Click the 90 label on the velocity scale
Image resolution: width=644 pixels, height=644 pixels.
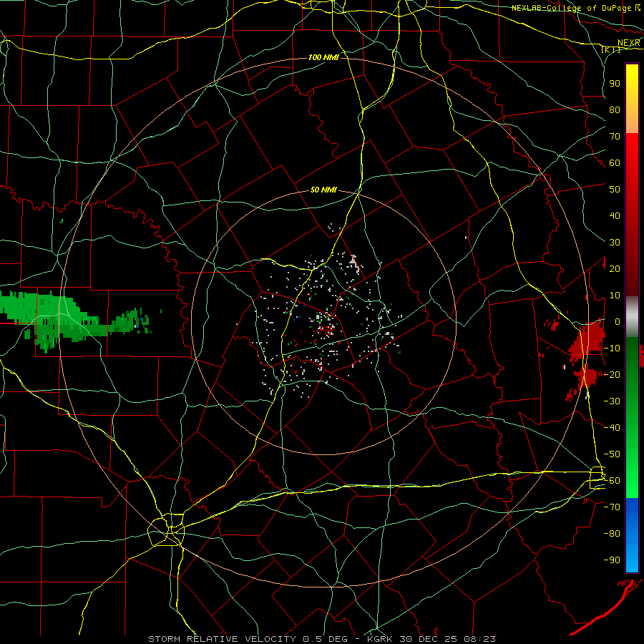pyautogui.click(x=615, y=84)
